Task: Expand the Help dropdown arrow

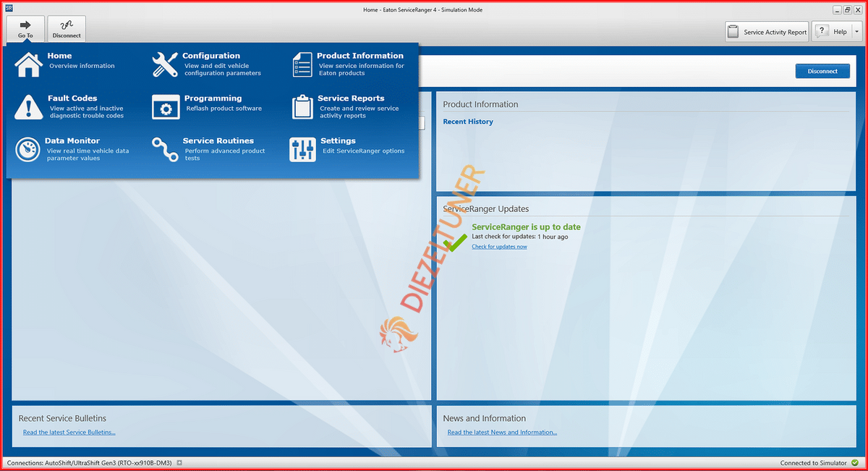Action: pyautogui.click(x=856, y=32)
